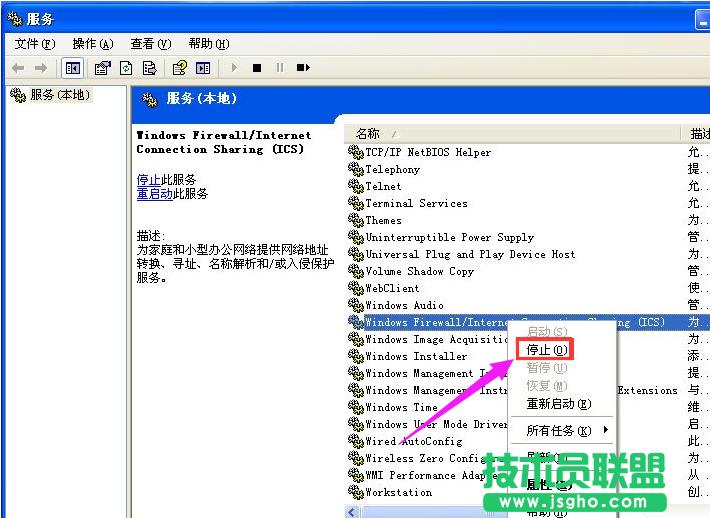Select Uninterruptible Power Supply service

tap(450, 237)
